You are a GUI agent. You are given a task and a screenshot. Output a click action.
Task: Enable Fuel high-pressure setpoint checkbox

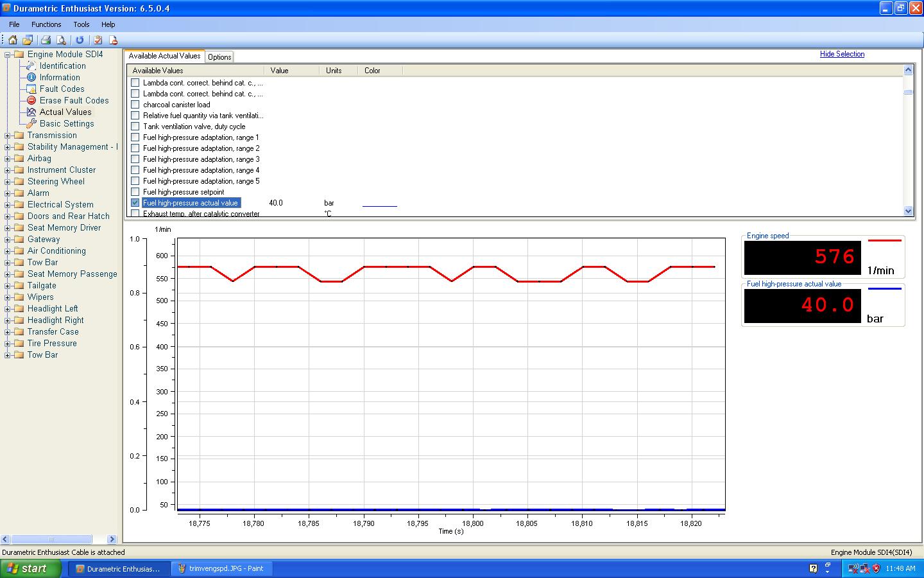(x=135, y=192)
